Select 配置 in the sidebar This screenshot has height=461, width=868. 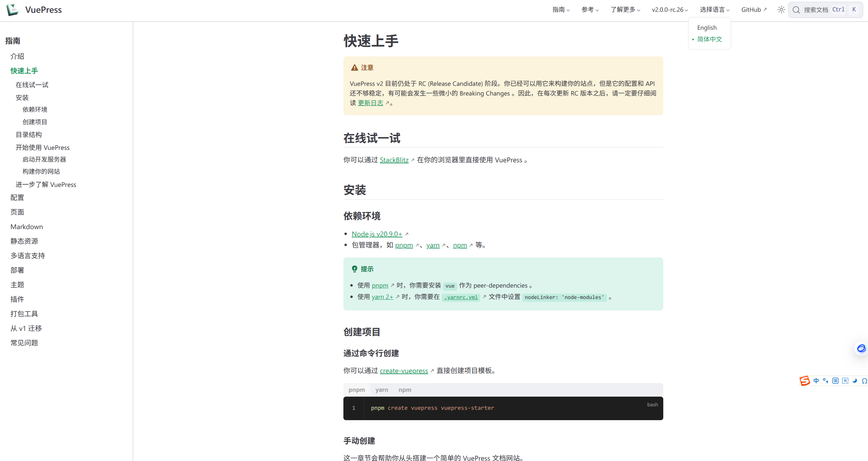click(x=17, y=197)
